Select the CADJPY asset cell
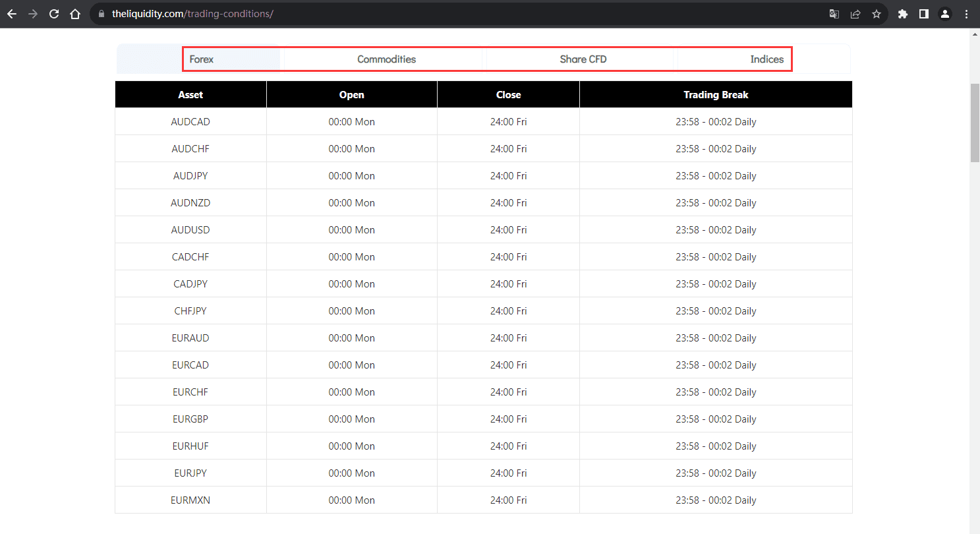 coord(190,284)
